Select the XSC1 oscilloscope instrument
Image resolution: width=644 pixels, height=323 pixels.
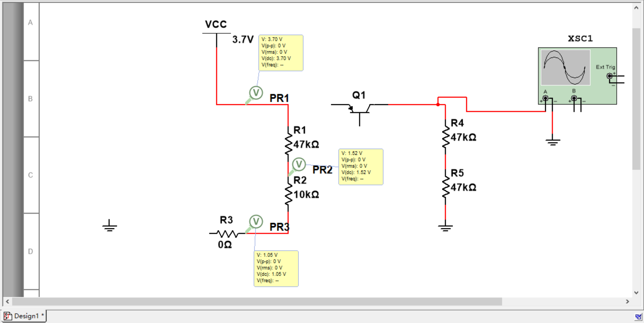pos(577,75)
